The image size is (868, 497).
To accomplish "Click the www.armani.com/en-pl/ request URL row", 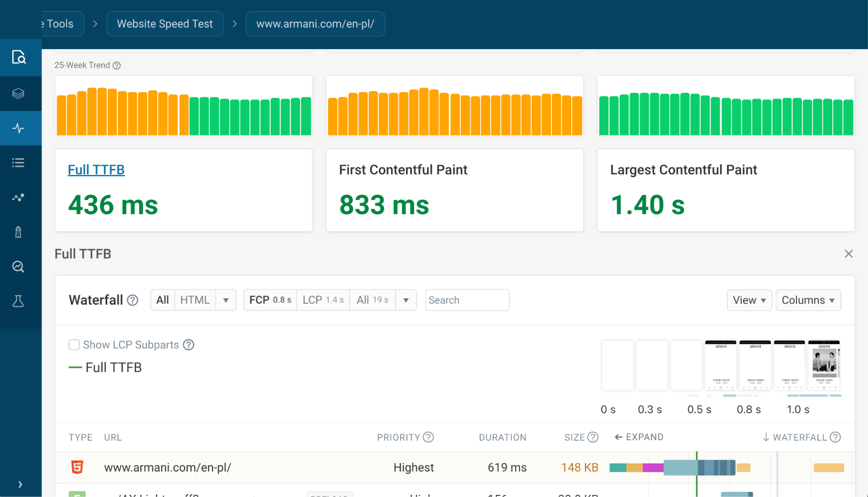I will point(168,467).
